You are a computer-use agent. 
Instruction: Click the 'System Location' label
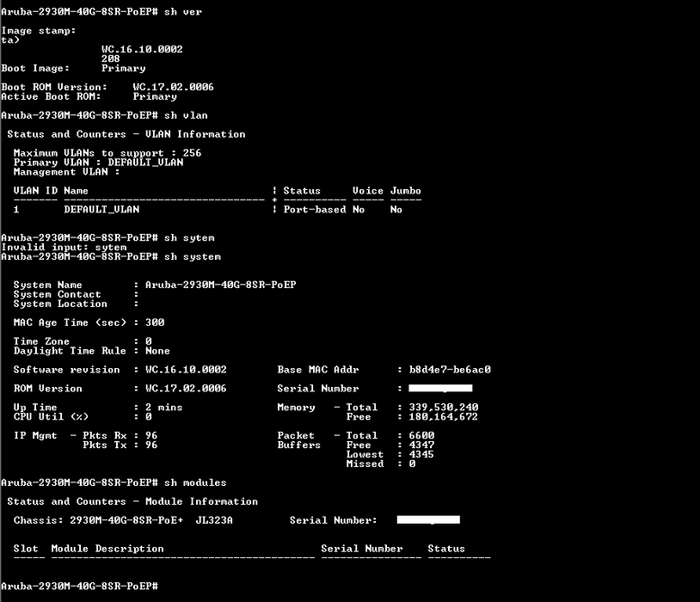tap(60, 304)
